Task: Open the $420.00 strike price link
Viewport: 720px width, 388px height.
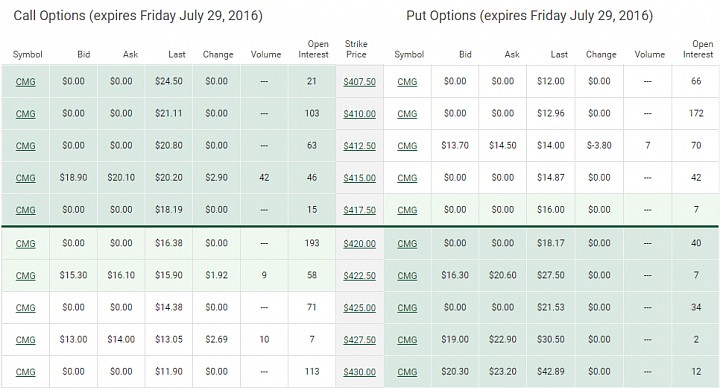Action: (x=360, y=243)
